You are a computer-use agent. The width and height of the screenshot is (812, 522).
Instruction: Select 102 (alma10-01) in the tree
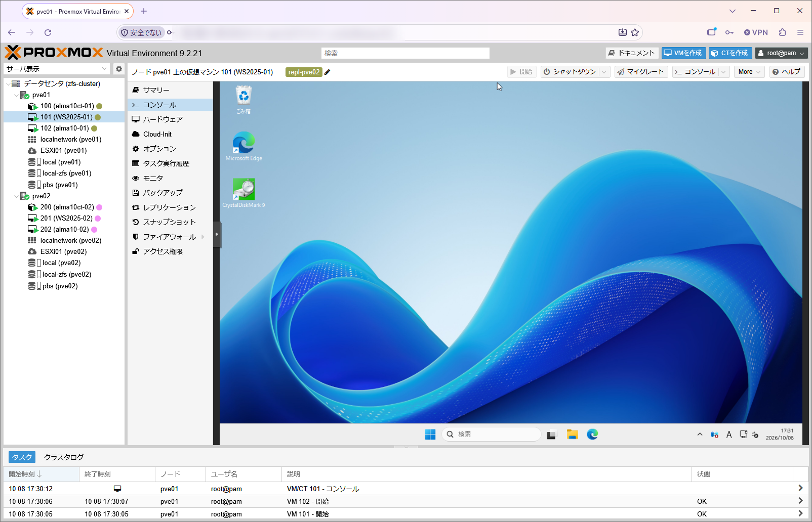64,128
